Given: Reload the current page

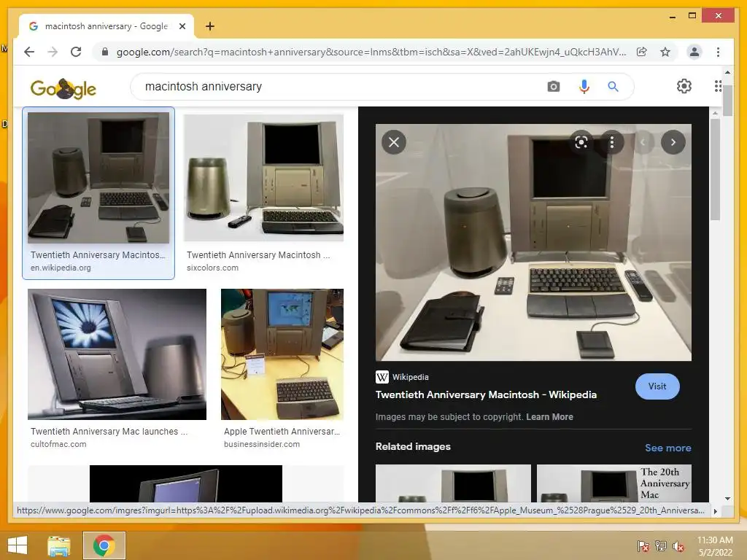Looking at the screenshot, I should click(76, 52).
